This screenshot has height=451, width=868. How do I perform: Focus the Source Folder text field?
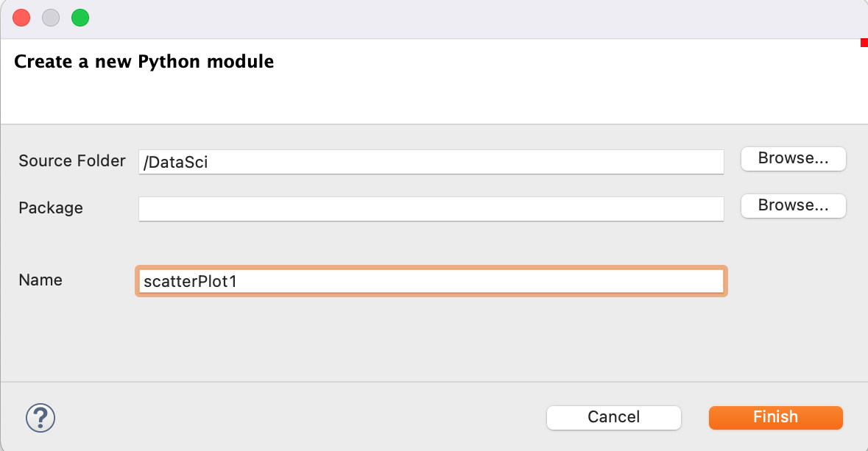pyautogui.click(x=431, y=162)
